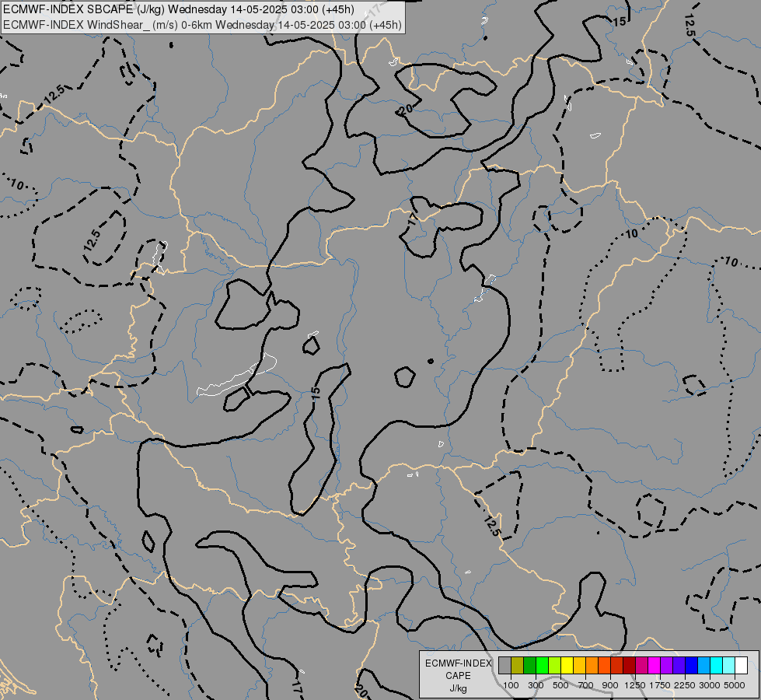The width and height of the screenshot is (761, 700).
Task: Pick the pure yellow legend swatch
Action: 567,665
